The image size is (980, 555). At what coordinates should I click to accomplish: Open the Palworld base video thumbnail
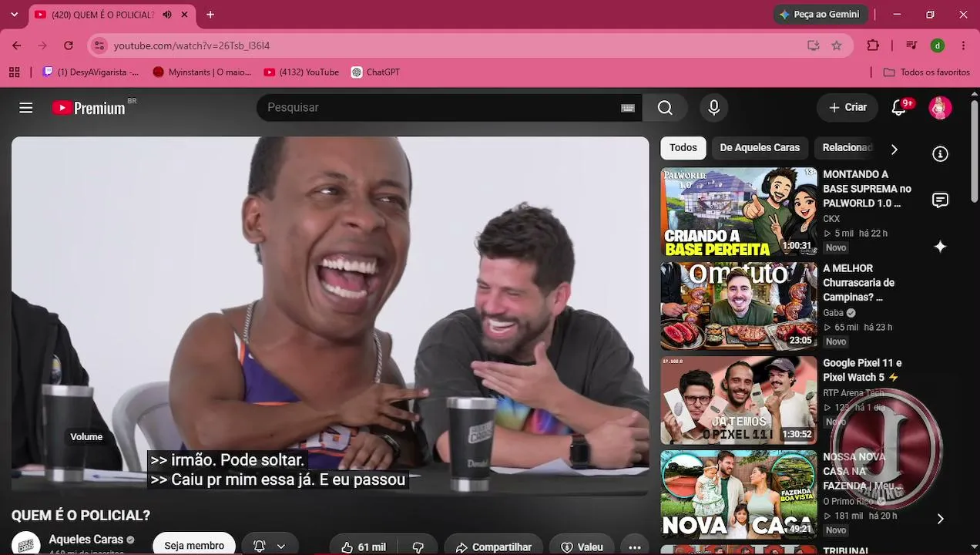click(739, 212)
